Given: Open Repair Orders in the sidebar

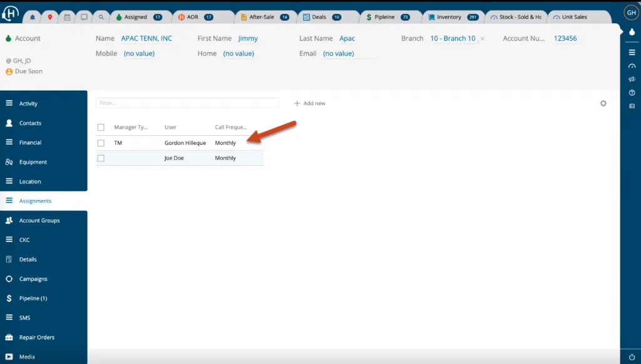Looking at the screenshot, I should pyautogui.click(x=43, y=338).
